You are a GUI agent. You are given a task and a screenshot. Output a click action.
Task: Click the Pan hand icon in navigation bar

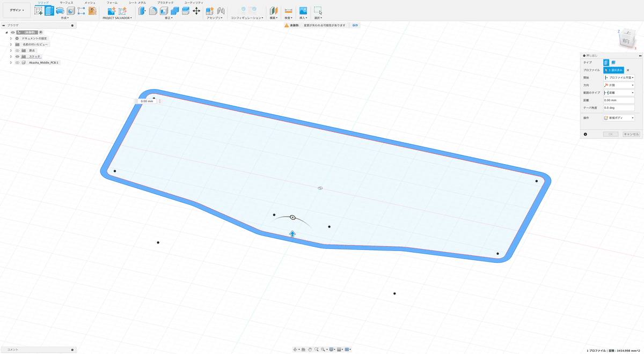pos(310,349)
